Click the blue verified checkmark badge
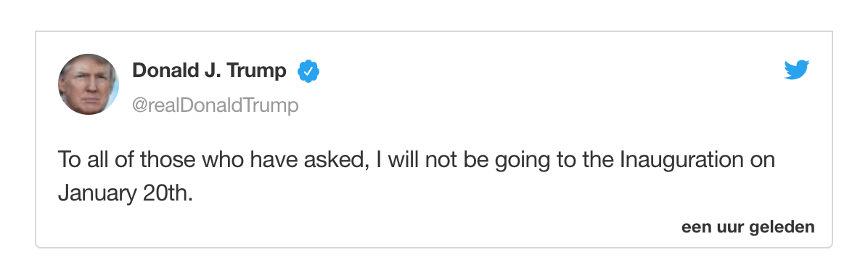Image resolution: width=868 pixels, height=279 pixels. [x=308, y=72]
